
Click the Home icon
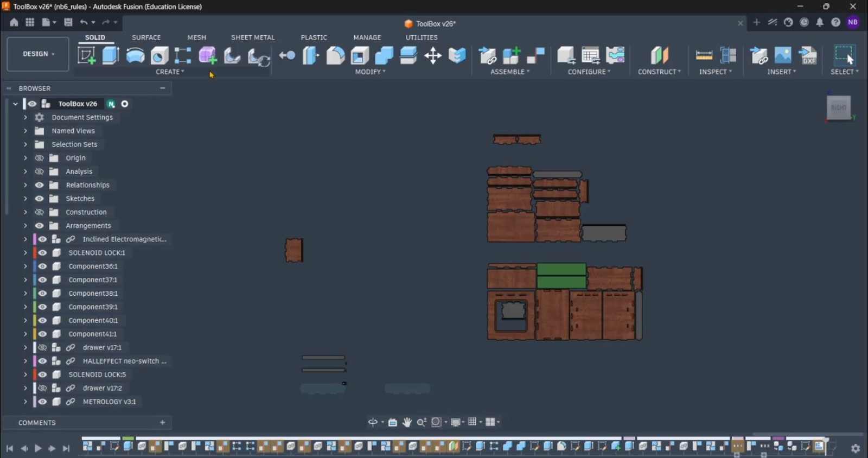14,22
